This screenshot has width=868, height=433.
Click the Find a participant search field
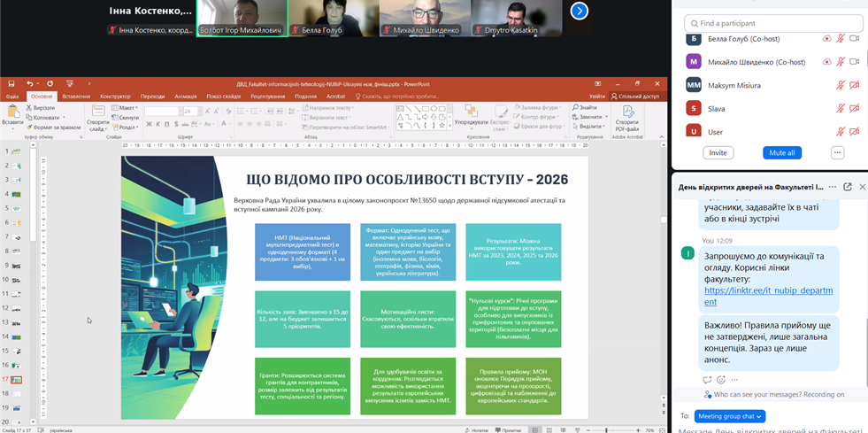pyautogui.click(x=773, y=23)
